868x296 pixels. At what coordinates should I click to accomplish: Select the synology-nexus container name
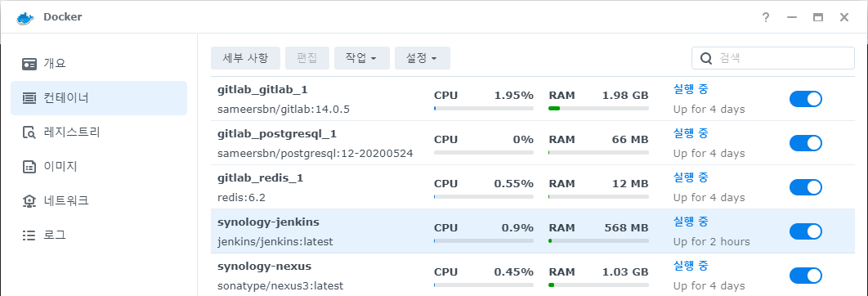click(x=264, y=267)
